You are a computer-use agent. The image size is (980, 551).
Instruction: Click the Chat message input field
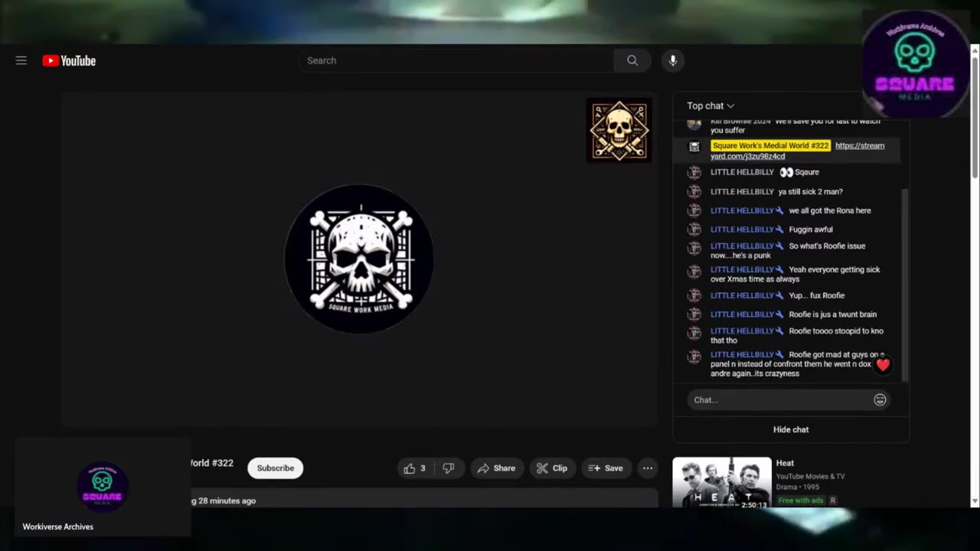(x=779, y=399)
